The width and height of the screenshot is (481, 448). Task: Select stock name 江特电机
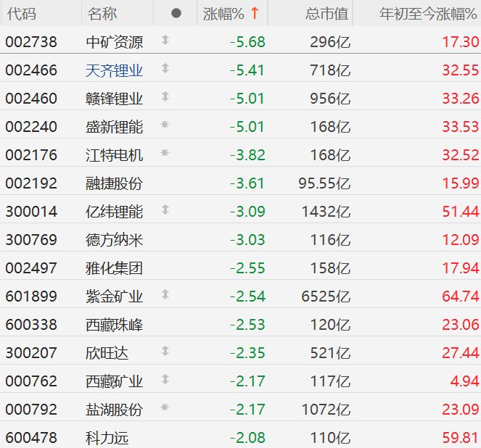click(114, 155)
